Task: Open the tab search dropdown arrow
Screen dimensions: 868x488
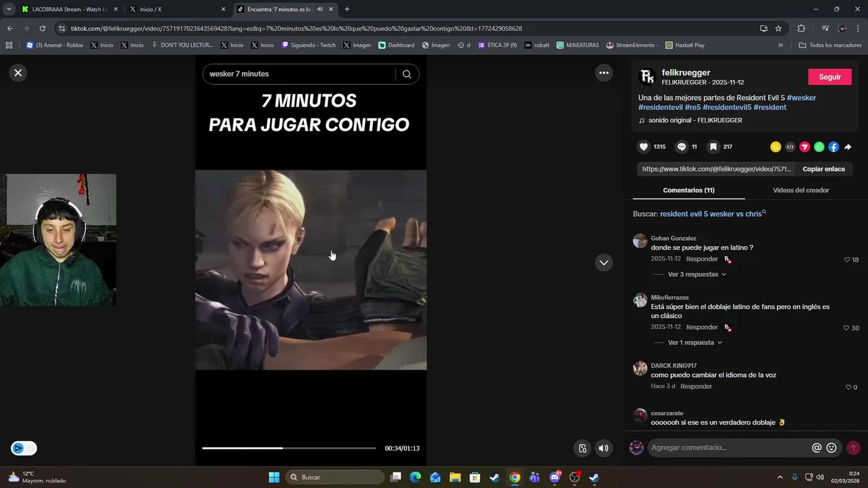Action: click(8, 9)
